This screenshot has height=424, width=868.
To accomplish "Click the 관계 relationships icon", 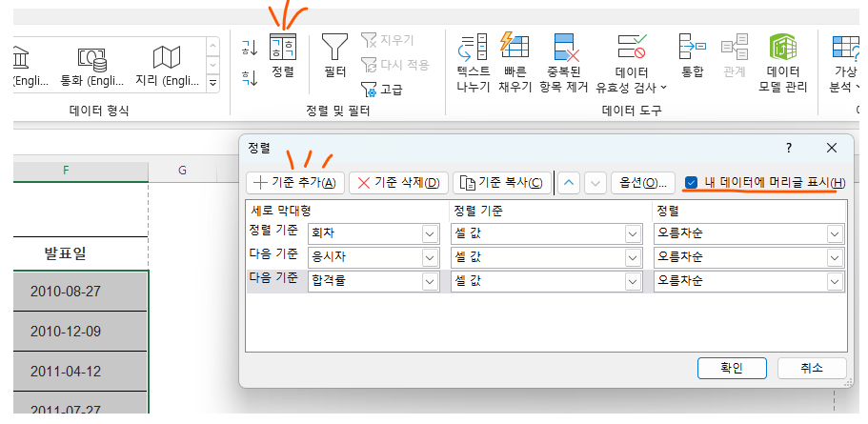I will click(734, 55).
